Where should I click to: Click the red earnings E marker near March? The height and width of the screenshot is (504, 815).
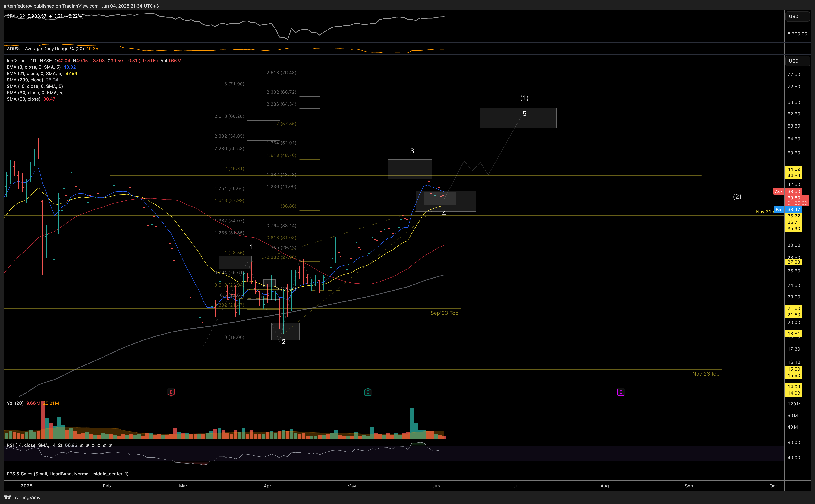pos(171,392)
